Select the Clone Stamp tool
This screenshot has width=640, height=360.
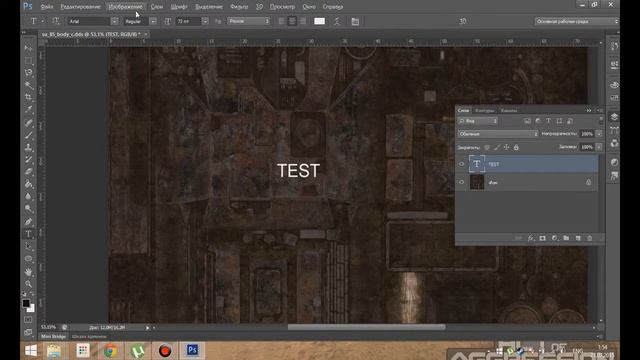[28, 147]
